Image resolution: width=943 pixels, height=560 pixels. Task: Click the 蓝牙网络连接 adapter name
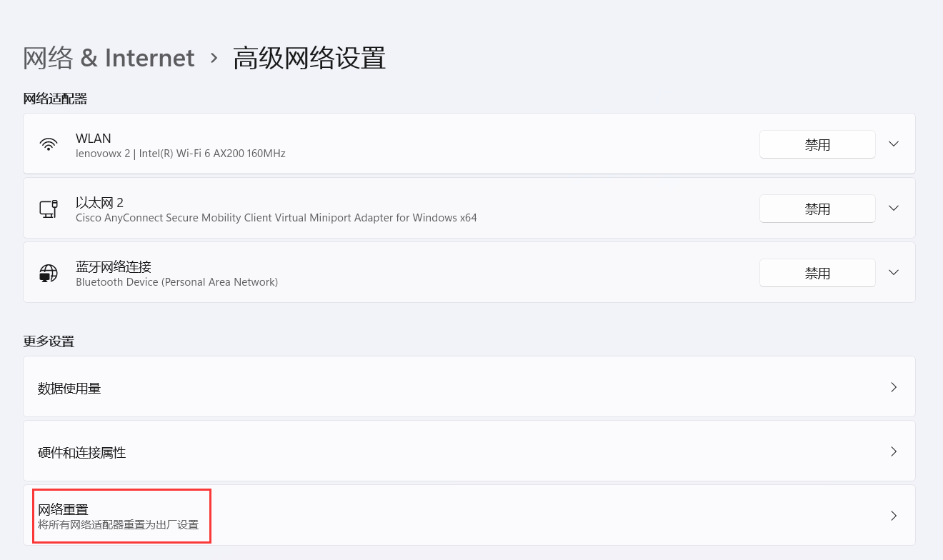114,267
